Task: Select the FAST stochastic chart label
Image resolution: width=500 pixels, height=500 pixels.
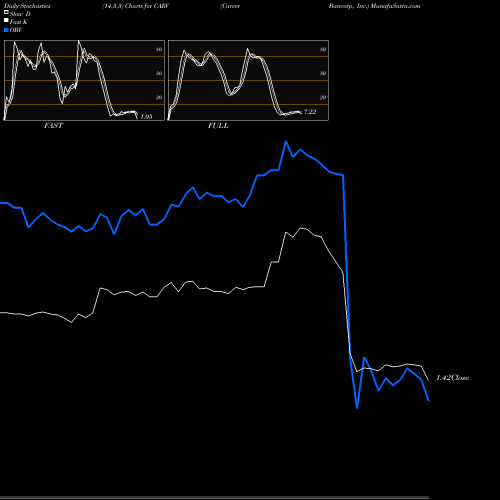Action: (53, 126)
